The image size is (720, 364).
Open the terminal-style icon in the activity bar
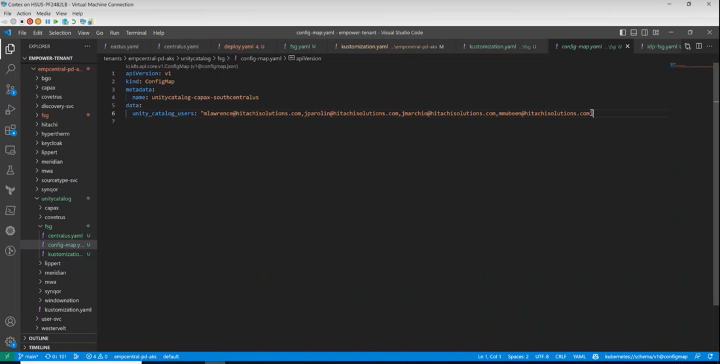pos(10,210)
